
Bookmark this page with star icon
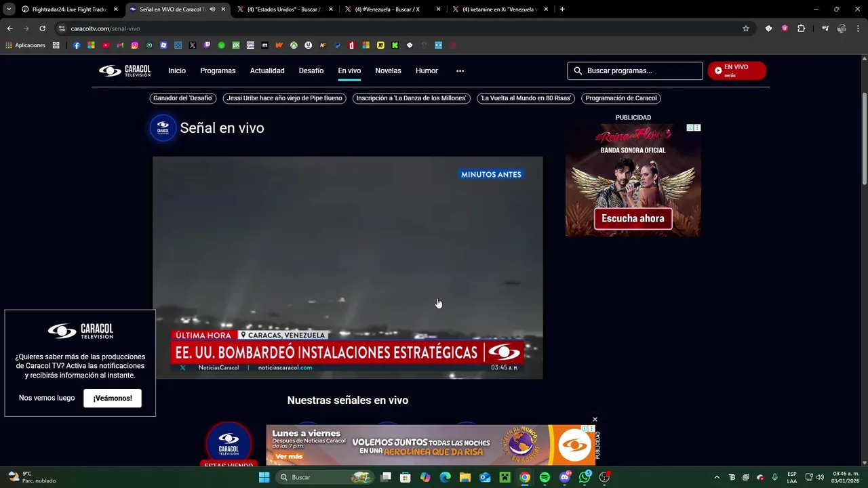[746, 28]
